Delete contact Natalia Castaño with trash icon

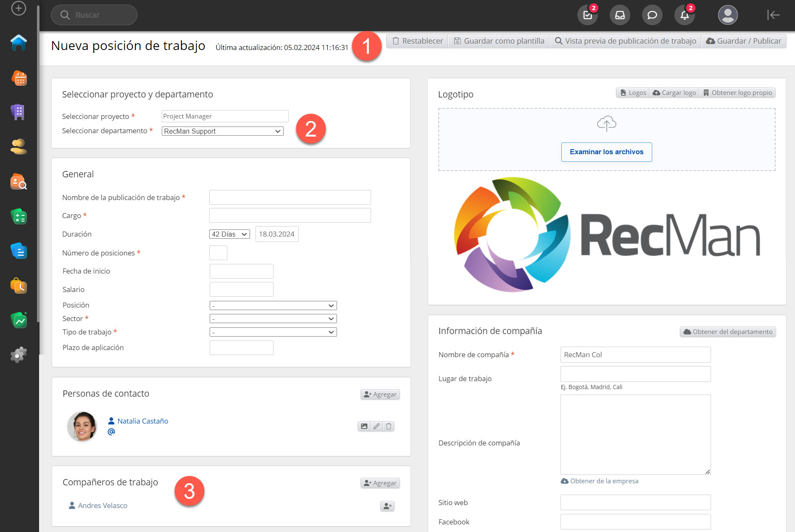point(389,427)
